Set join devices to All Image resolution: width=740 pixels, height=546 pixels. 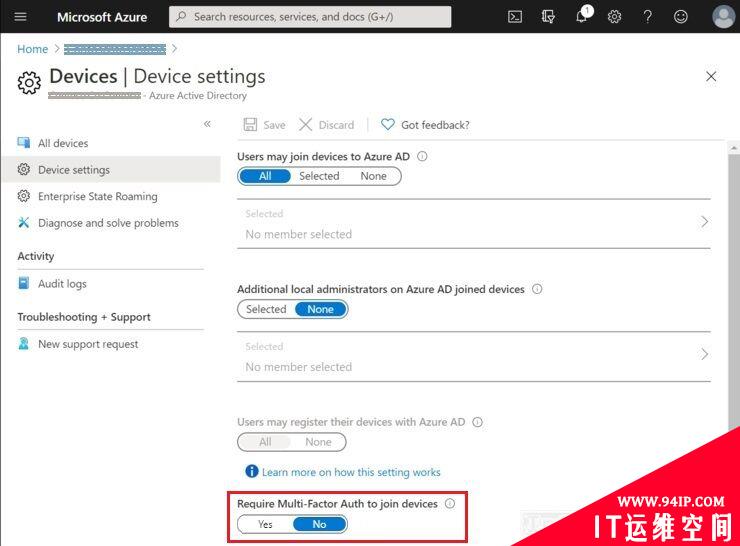265,176
